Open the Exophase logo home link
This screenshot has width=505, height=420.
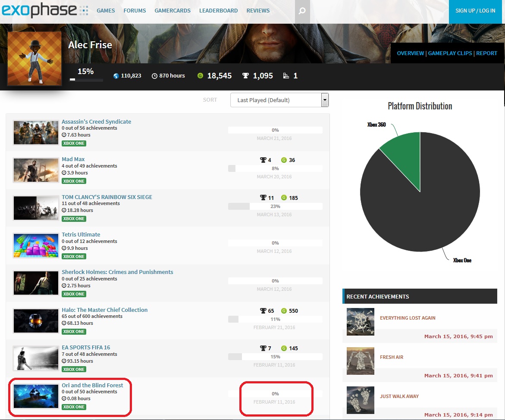45,10
